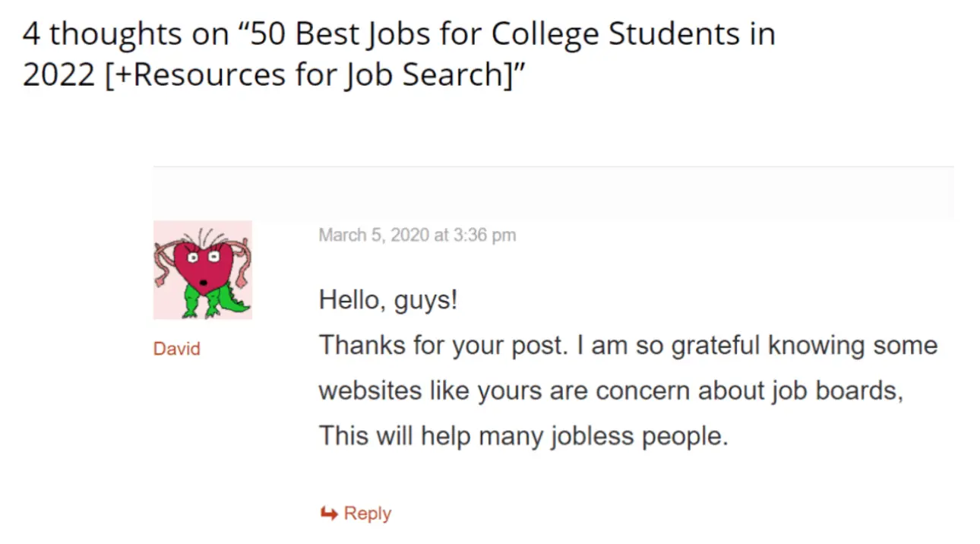
Task: Click 'websites like yours' in the comment
Action: (429, 391)
